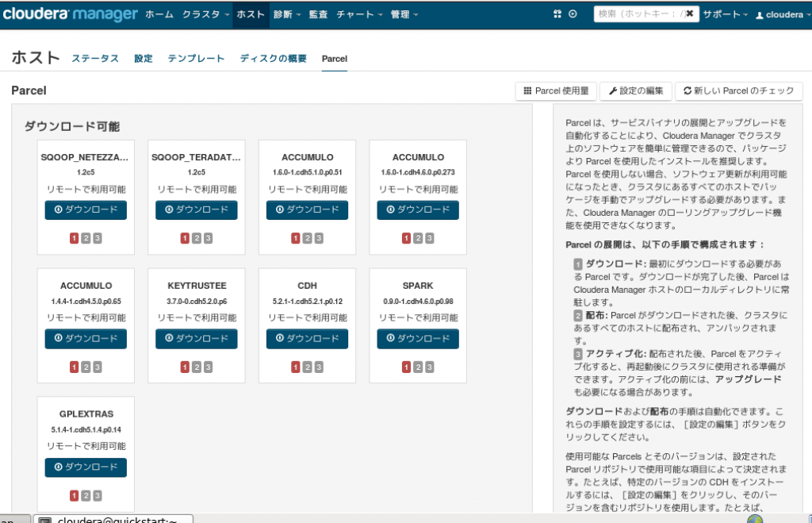This screenshot has width=812, height=523.
Task: Download the KEYTRUSTEE parcel
Action: pyautogui.click(x=197, y=339)
